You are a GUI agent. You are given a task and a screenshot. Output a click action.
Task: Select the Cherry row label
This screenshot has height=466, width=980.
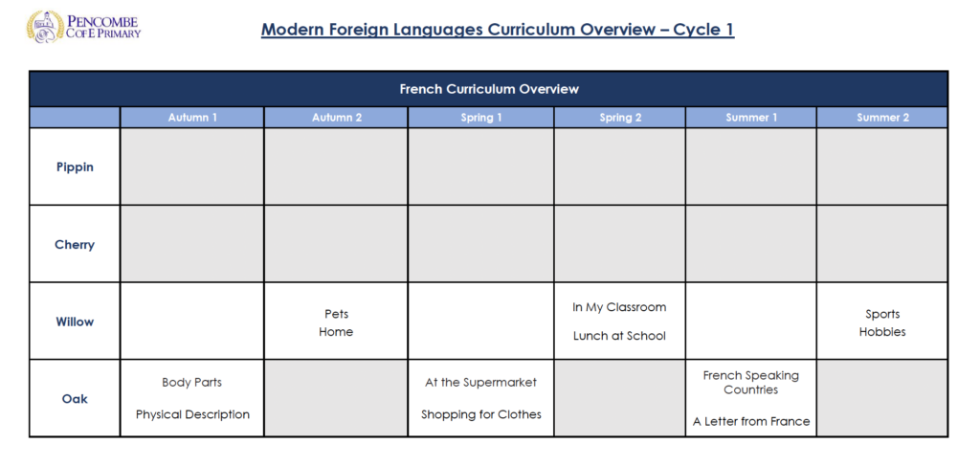tap(75, 244)
